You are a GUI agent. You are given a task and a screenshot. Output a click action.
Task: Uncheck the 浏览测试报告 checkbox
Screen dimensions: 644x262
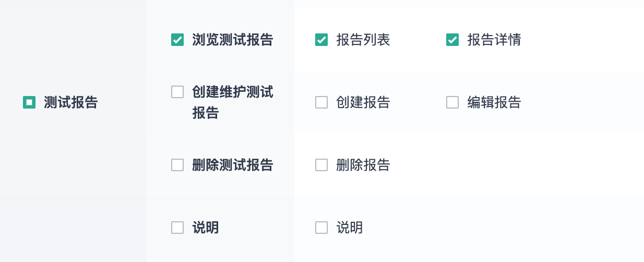[177, 40]
